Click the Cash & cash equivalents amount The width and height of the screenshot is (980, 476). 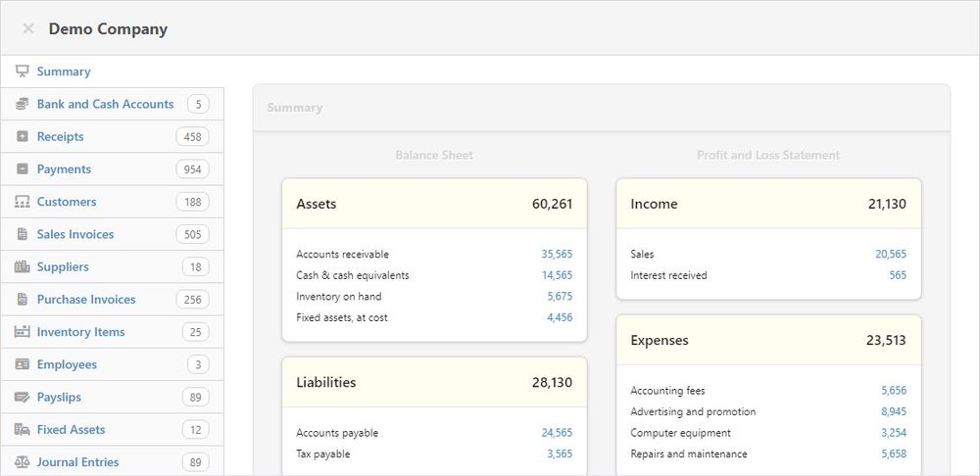coord(557,275)
